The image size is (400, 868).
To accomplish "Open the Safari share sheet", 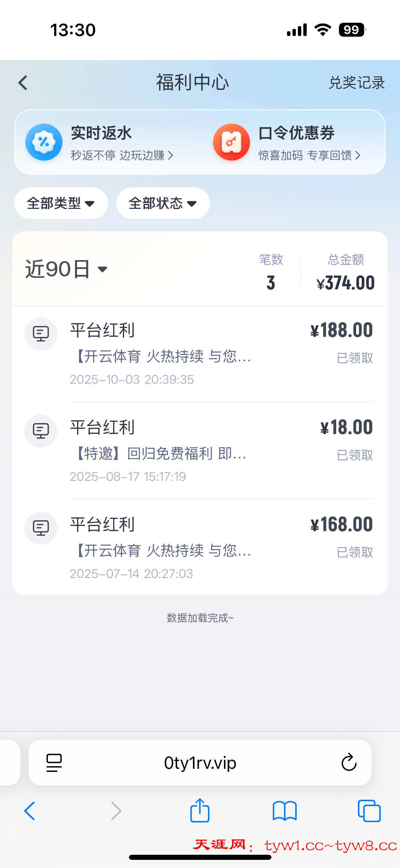I will pyautogui.click(x=200, y=810).
